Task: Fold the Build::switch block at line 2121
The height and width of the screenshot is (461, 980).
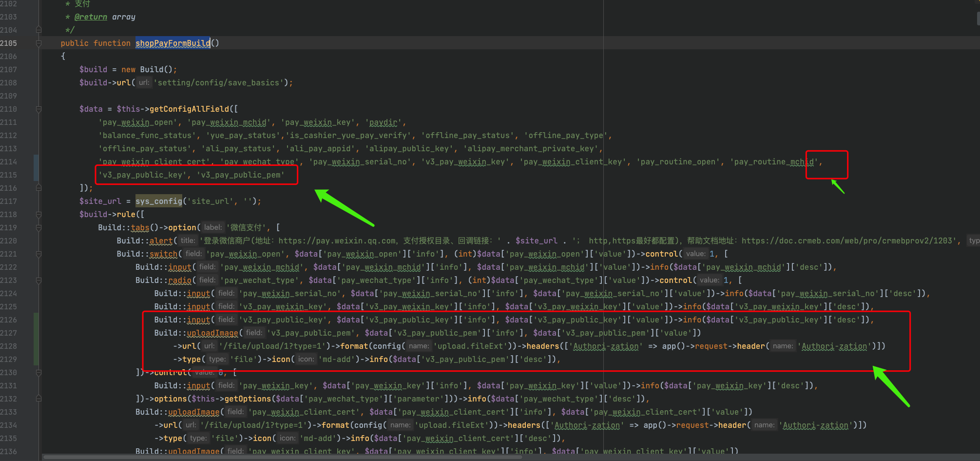Action: (x=38, y=254)
